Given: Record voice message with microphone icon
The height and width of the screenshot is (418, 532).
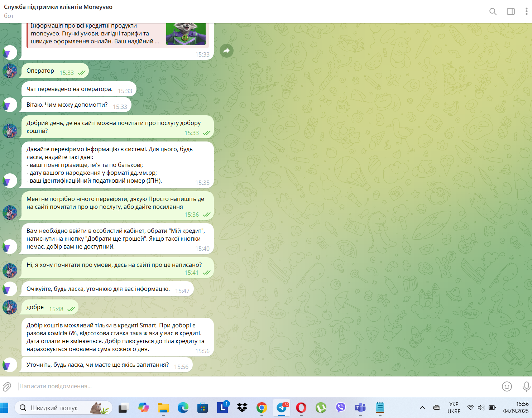Looking at the screenshot, I should pyautogui.click(x=526, y=386).
